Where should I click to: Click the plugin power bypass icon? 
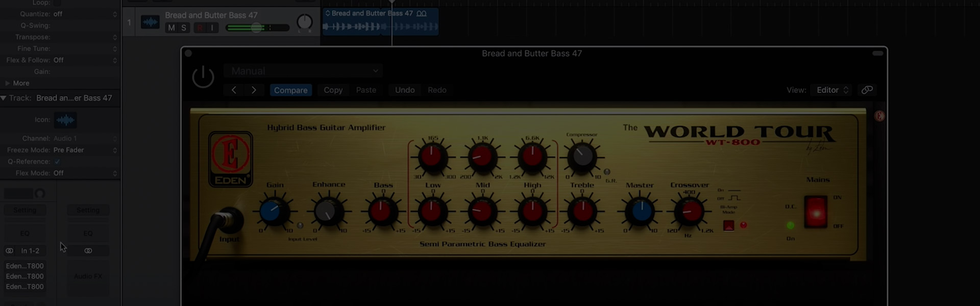coord(203,77)
